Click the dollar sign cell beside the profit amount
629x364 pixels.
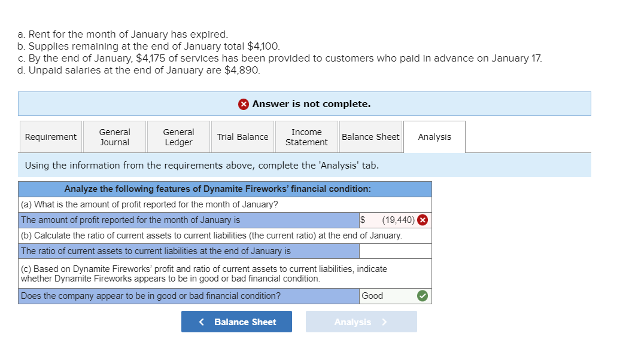(362, 219)
